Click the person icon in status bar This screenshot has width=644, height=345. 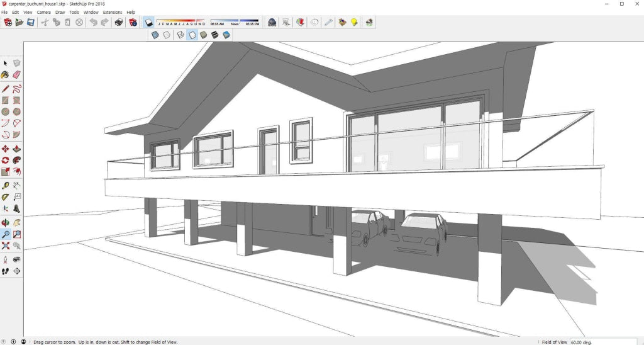coord(23,342)
